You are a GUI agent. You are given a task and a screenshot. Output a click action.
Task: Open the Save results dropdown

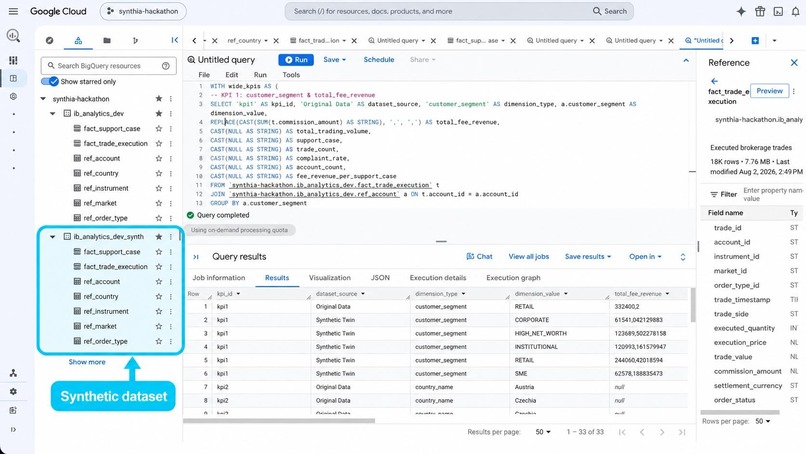588,257
